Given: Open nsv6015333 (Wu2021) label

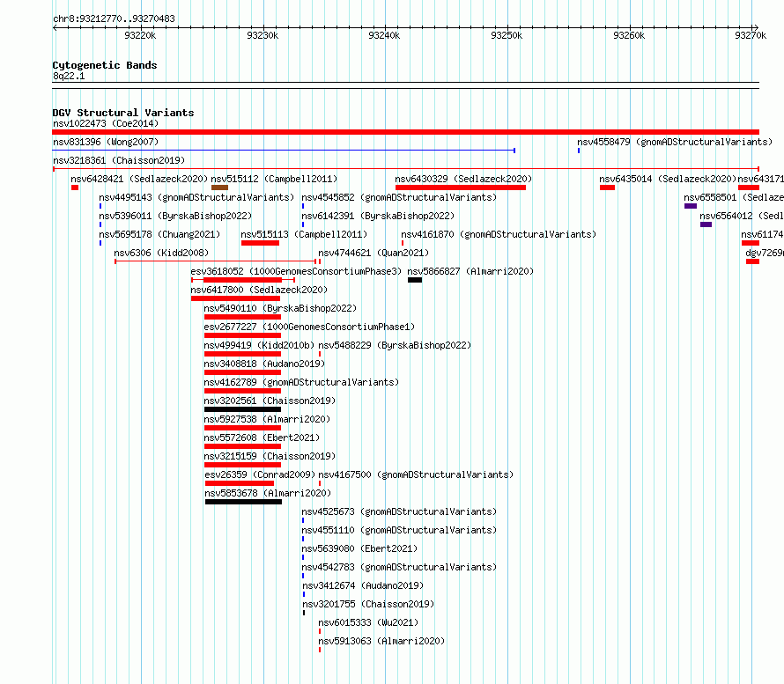Looking at the screenshot, I should click(x=368, y=622).
